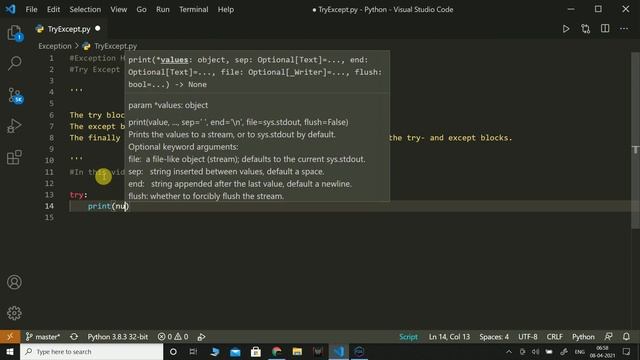Click line number 15 in gutter
The width and height of the screenshot is (640, 360).
coord(49,218)
